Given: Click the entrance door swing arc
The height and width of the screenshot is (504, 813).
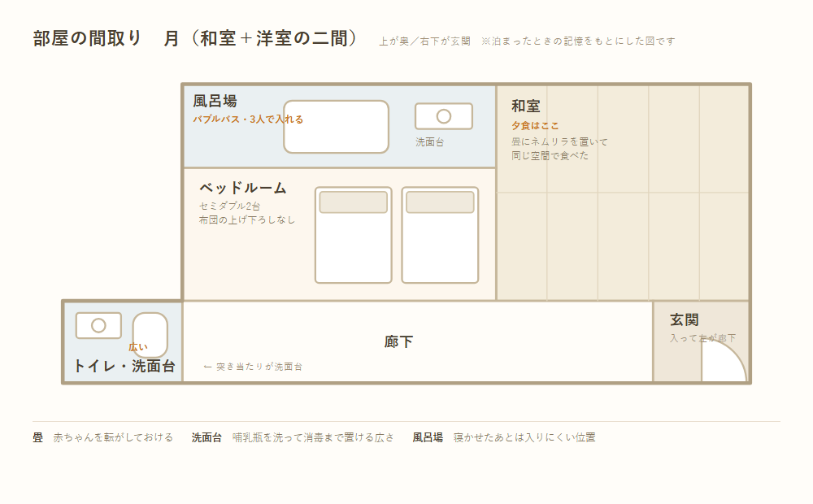Looking at the screenshot, I should pos(724,361).
